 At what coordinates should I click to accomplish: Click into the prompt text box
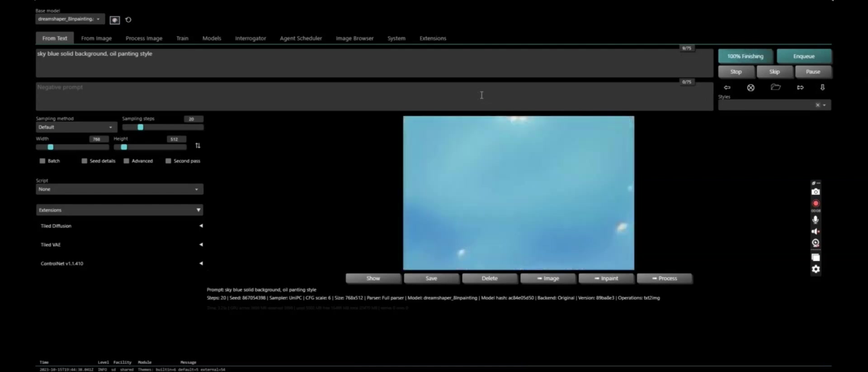pos(374,63)
